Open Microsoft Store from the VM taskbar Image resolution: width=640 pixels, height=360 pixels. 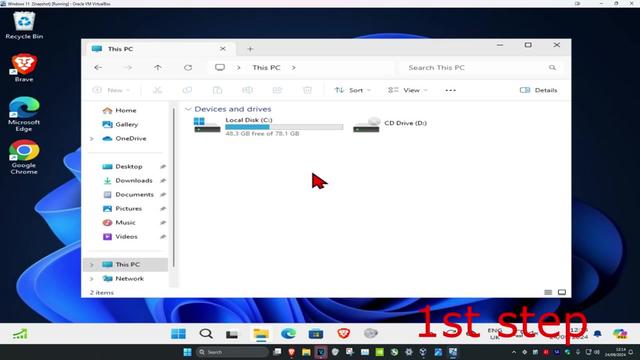[x=316, y=334]
